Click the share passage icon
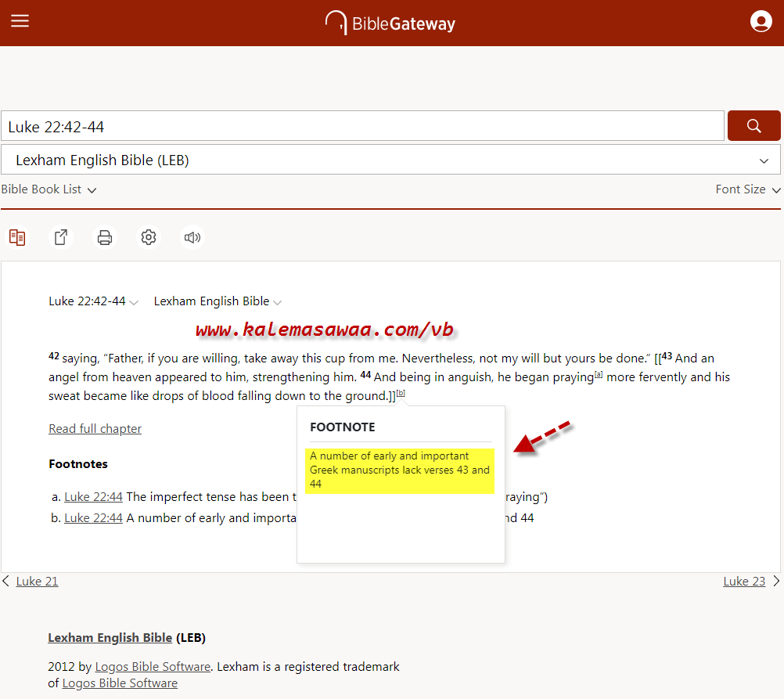Viewport: 784px width, 699px height. point(60,237)
